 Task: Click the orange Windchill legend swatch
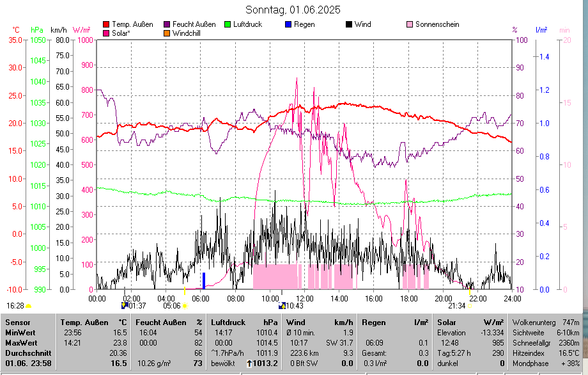tap(167, 33)
